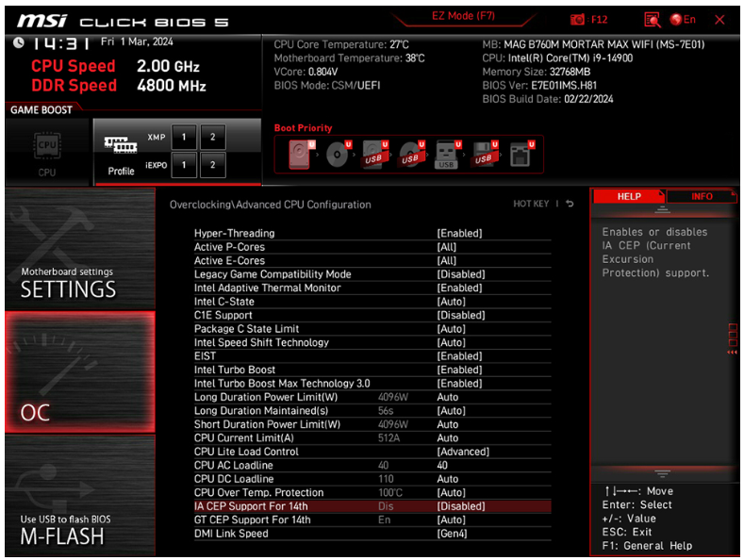Image resolution: width=744 pixels, height=560 pixels.
Task: Open the M-FLASH section
Action: [x=80, y=496]
